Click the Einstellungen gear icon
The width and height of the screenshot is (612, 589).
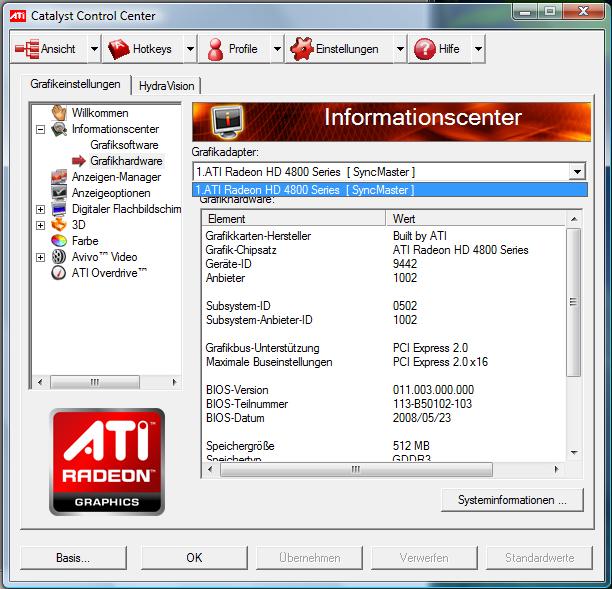[302, 49]
